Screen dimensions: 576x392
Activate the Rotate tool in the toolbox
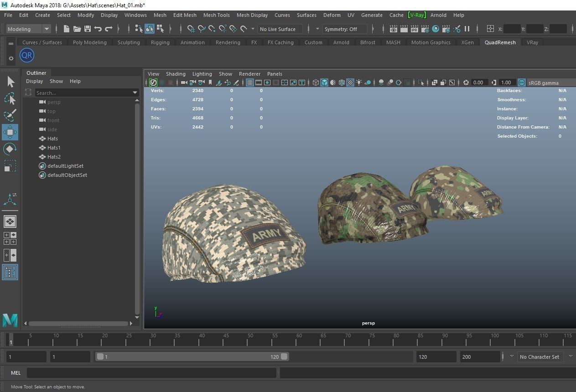(10, 149)
